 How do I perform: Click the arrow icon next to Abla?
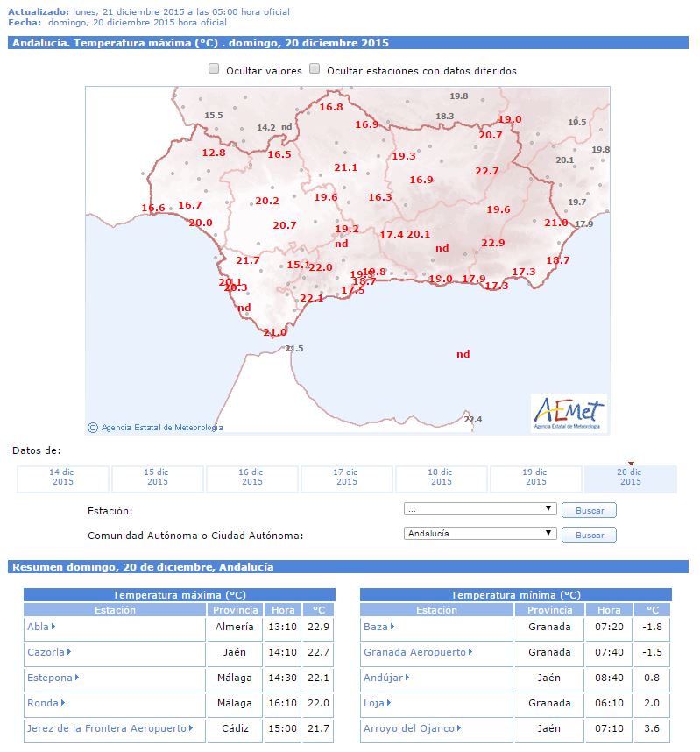point(53,627)
